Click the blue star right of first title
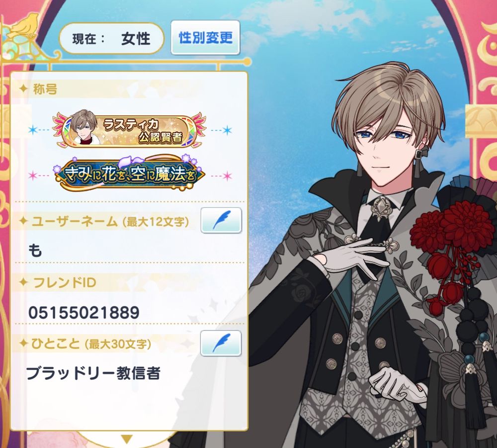Image resolution: width=497 pixels, height=448 pixels. [227, 130]
